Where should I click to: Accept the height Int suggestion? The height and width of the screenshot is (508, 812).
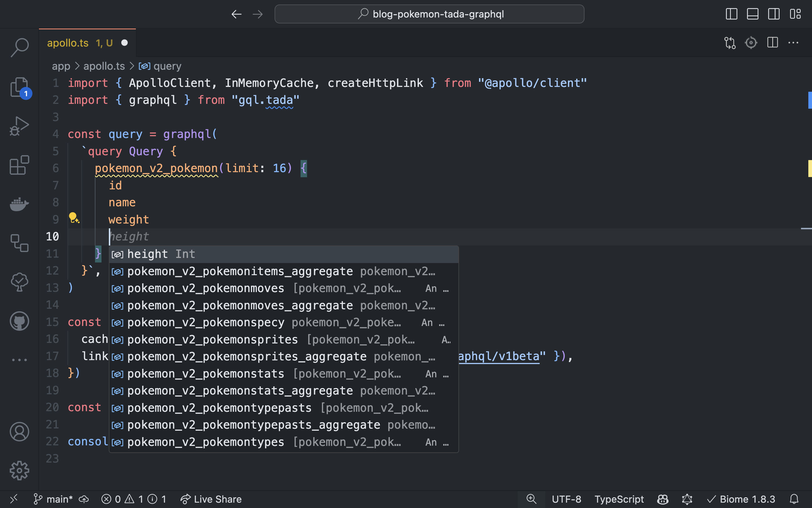tap(284, 254)
